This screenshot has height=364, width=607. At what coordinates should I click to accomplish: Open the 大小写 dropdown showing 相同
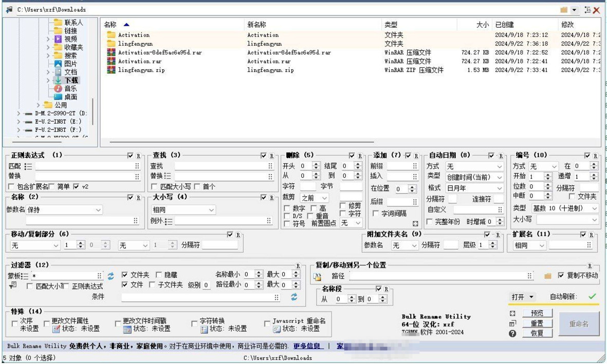coord(183,210)
